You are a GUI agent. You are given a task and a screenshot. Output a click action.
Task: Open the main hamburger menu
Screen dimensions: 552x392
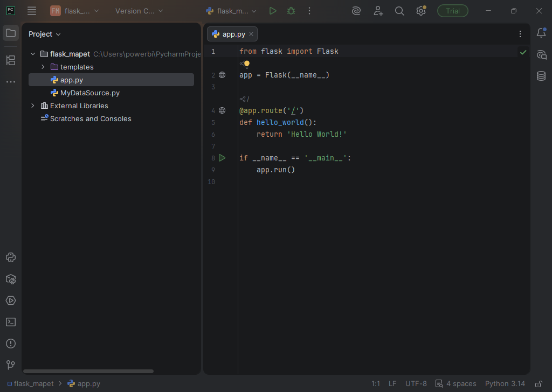click(x=32, y=11)
